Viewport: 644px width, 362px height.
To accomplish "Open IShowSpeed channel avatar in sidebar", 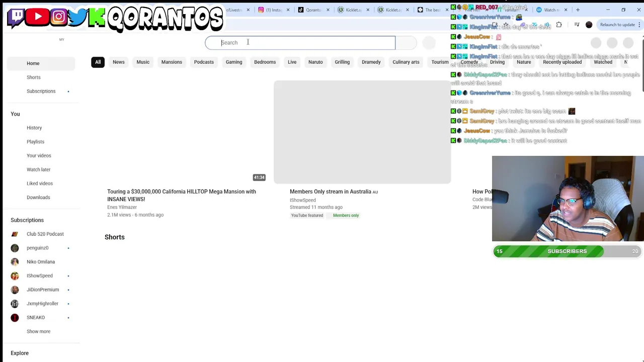I will pyautogui.click(x=15, y=276).
